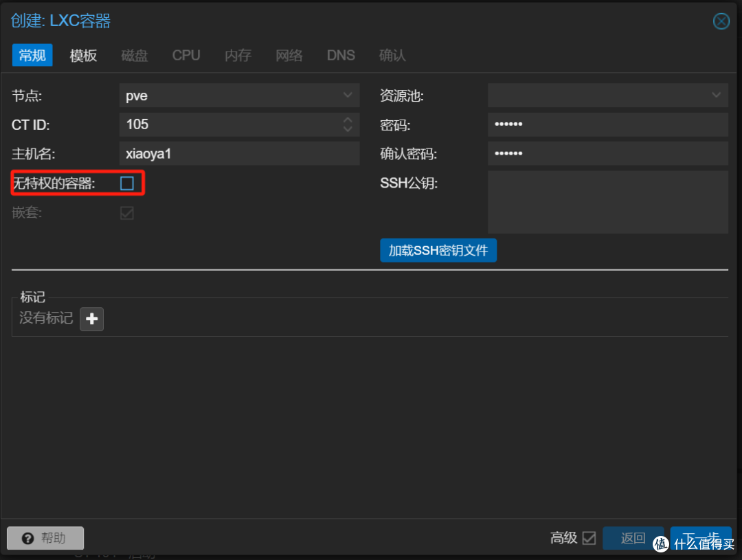Click the up arrow on CT ID stepper

pyautogui.click(x=348, y=120)
